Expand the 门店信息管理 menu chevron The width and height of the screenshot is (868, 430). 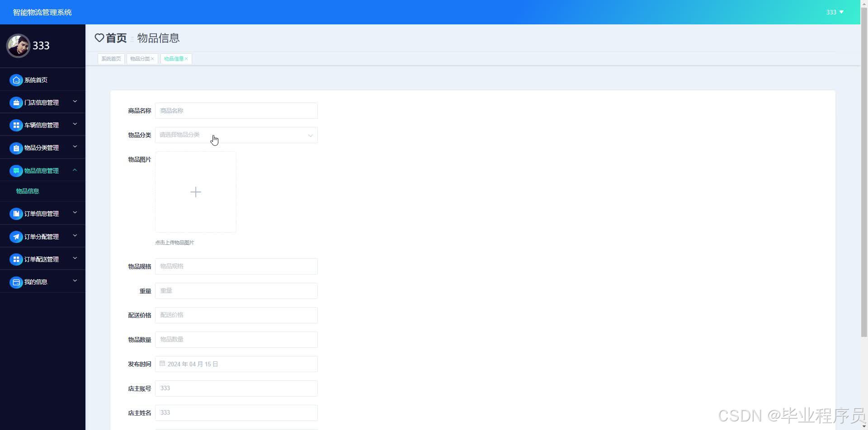coord(75,102)
